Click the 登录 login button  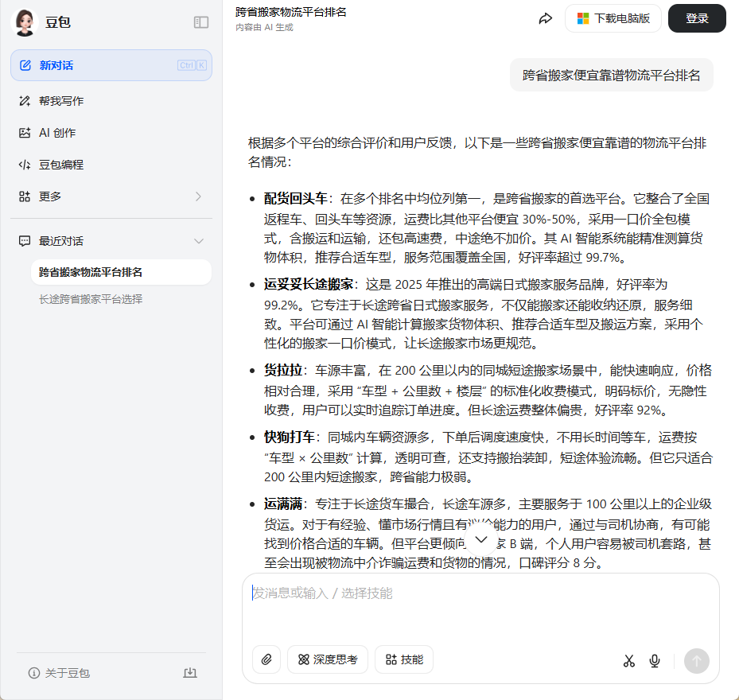pos(697,18)
